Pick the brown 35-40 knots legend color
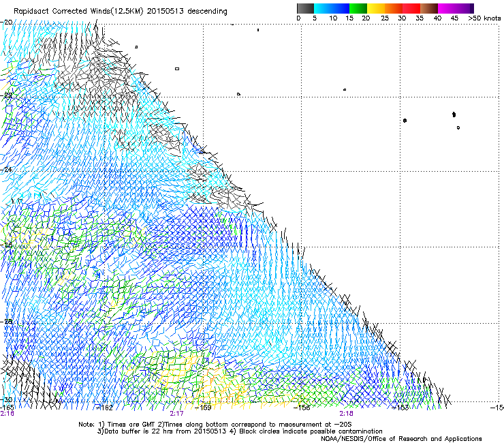The image size is (504, 443). [x=429, y=8]
